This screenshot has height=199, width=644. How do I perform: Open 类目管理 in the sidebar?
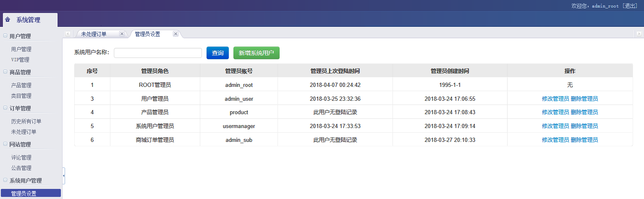point(21,96)
